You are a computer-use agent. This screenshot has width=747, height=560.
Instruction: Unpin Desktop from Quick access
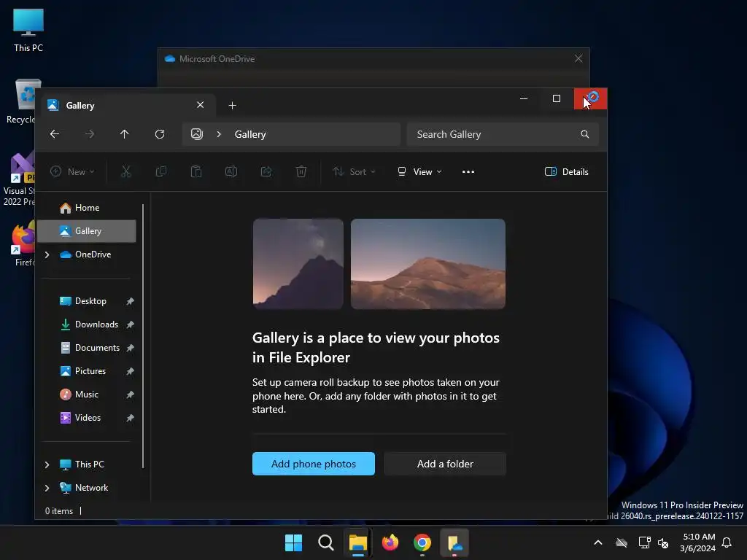[130, 301]
